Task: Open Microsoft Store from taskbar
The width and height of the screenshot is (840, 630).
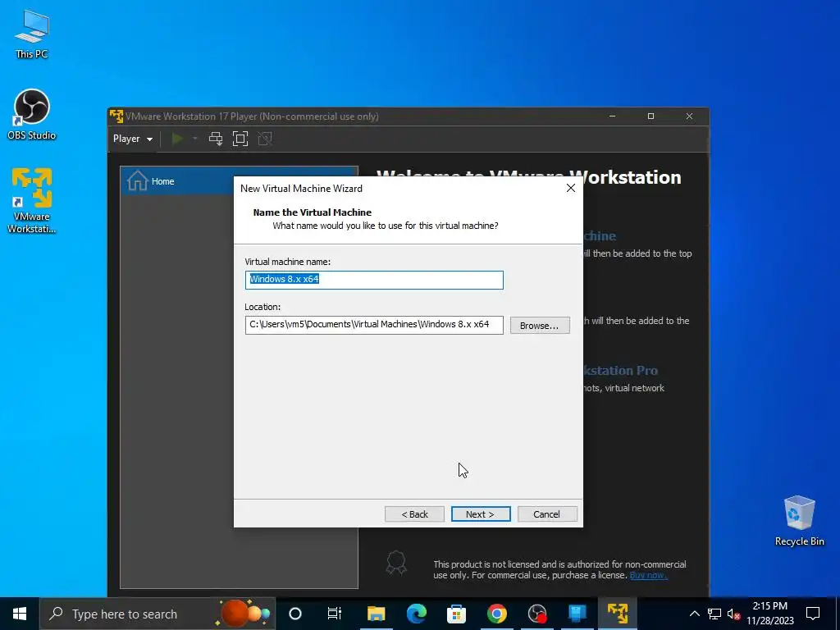Action: coord(456,614)
